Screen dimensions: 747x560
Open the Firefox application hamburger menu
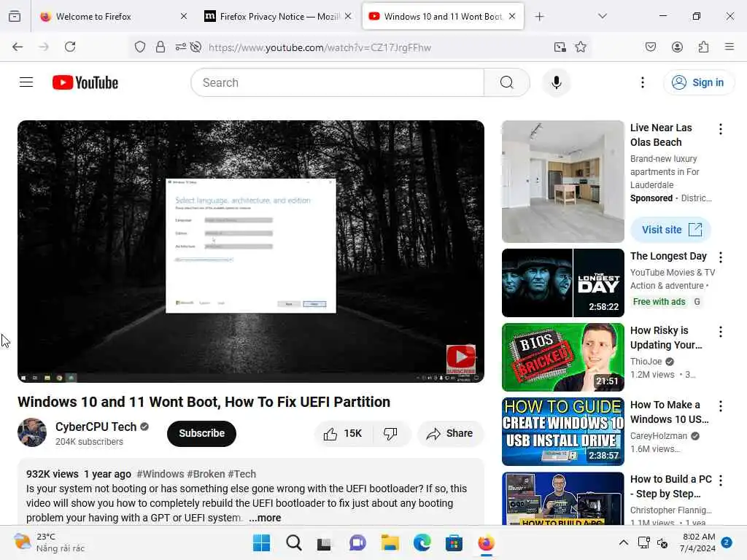729,47
